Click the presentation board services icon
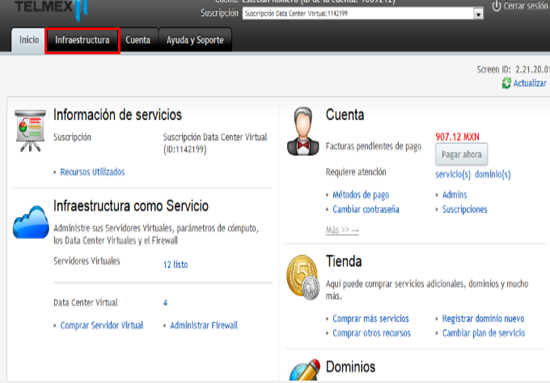 30,131
